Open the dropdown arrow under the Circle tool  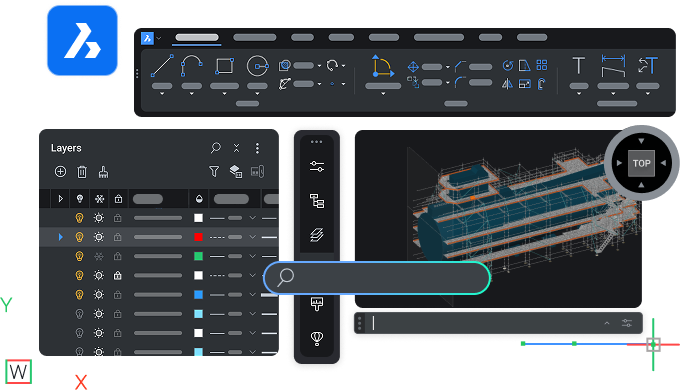pos(257,94)
